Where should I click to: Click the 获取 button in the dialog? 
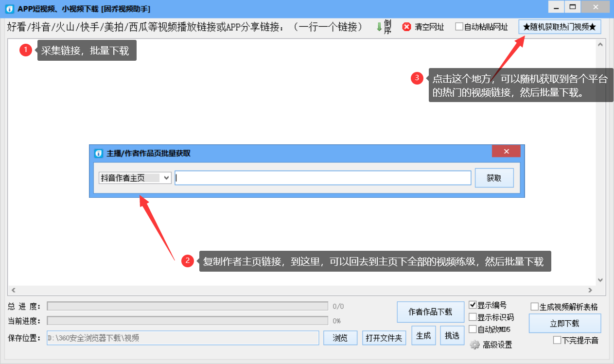(494, 178)
